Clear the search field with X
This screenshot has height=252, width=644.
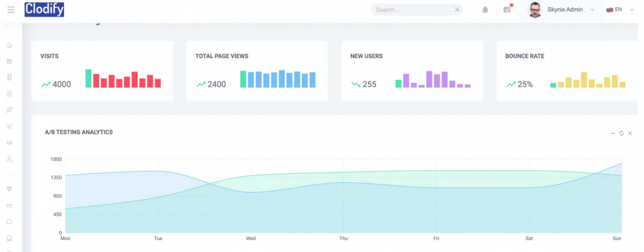point(457,10)
